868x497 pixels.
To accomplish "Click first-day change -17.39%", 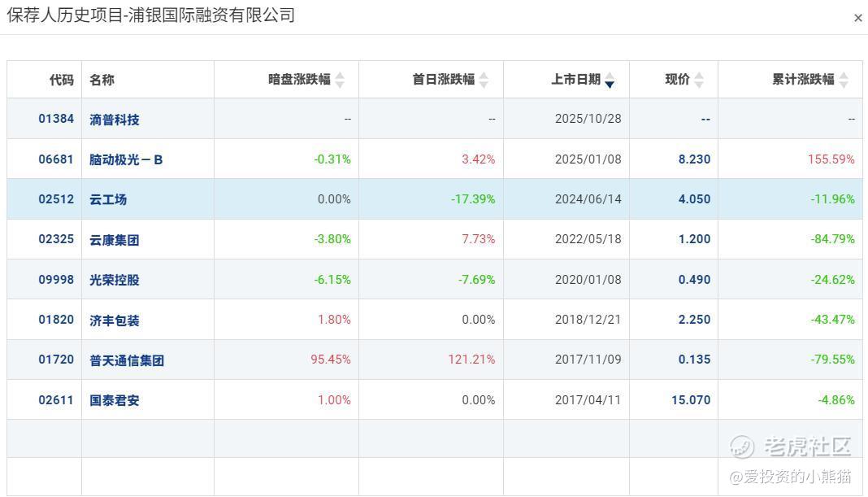I will pos(473,199).
